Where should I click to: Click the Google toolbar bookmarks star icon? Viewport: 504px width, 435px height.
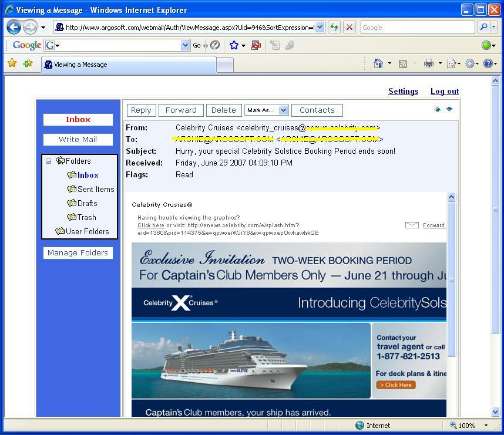click(x=234, y=45)
